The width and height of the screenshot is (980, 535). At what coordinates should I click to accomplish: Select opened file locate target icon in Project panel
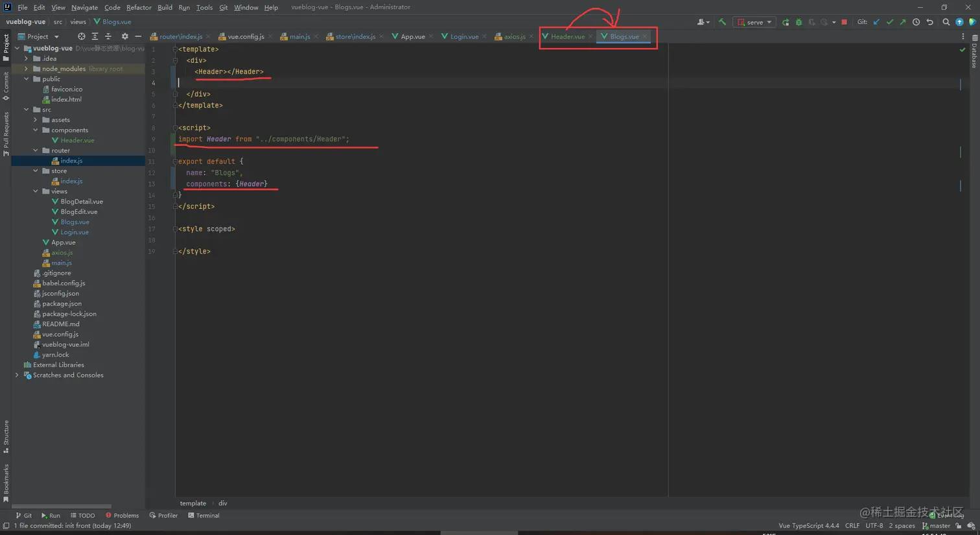pos(81,36)
